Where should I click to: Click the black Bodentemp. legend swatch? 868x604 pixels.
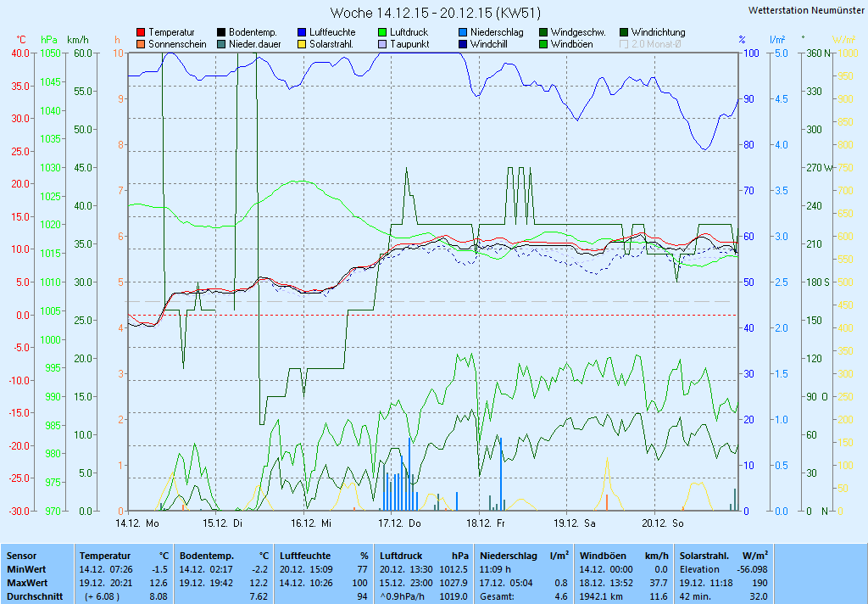tap(221, 33)
